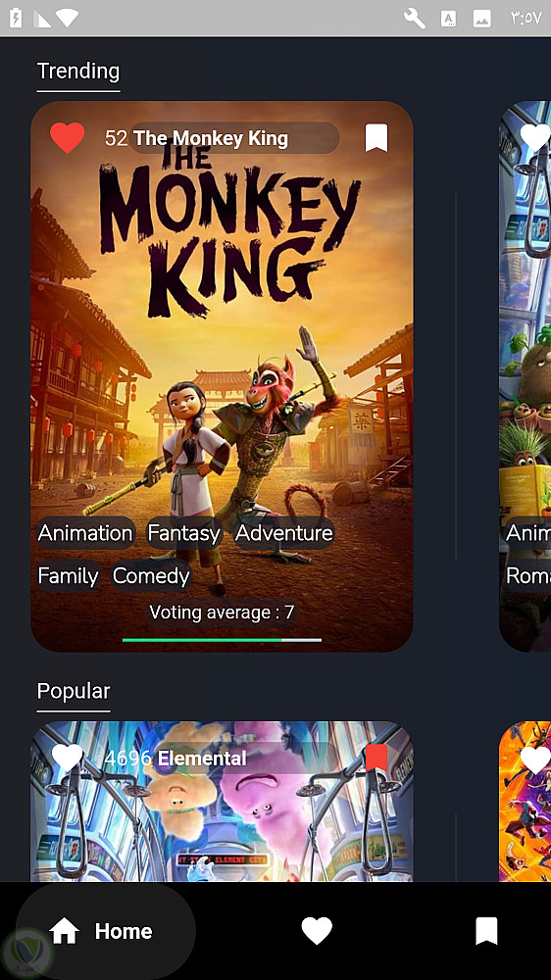Viewport: 551px width, 980px height.
Task: Open The Monkey King poster card
Action: (222, 376)
